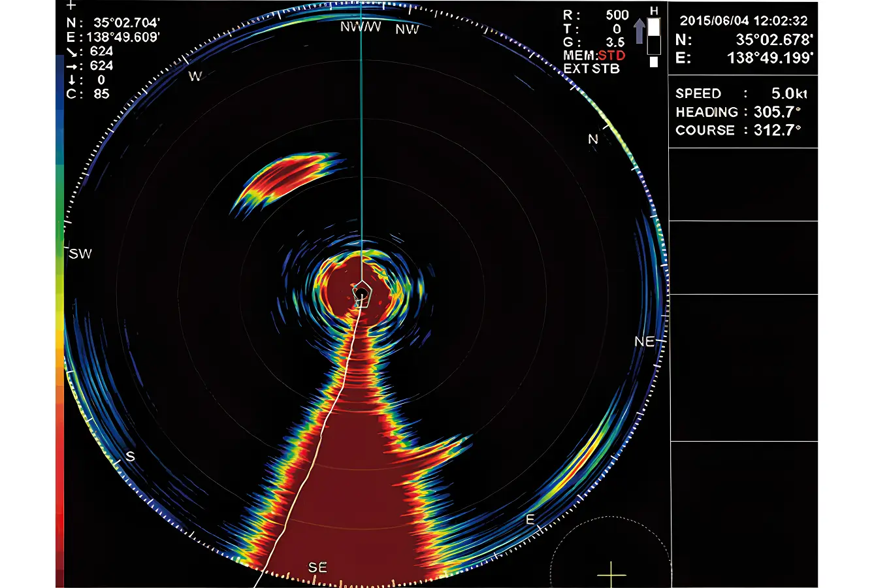
Task: Click the depth value 0 beside down arrow
Action: tap(101, 80)
